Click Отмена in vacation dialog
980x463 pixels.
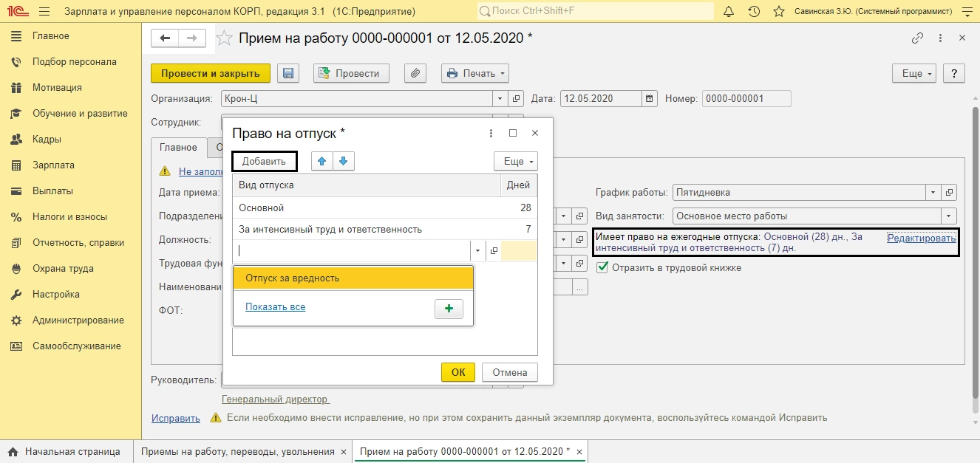coord(510,372)
